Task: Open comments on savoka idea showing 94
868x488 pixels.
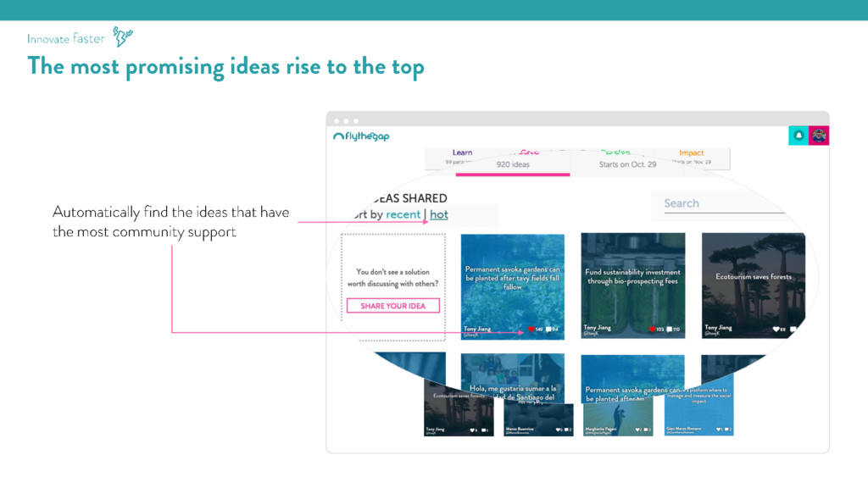Action: click(x=548, y=330)
